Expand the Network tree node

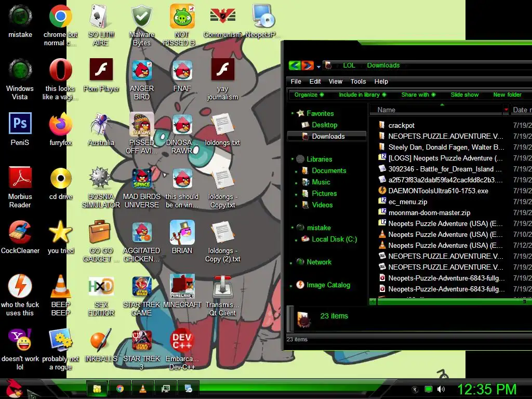[x=291, y=263]
